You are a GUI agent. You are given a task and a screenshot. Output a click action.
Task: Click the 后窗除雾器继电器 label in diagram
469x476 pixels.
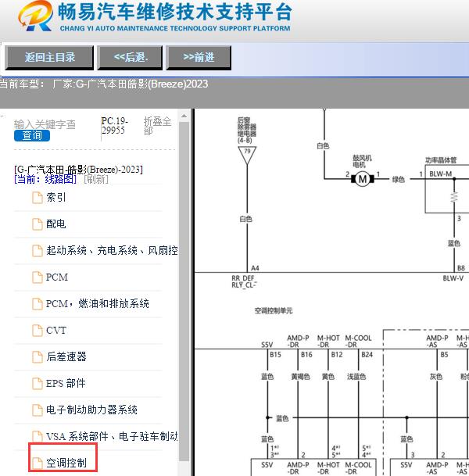point(247,130)
